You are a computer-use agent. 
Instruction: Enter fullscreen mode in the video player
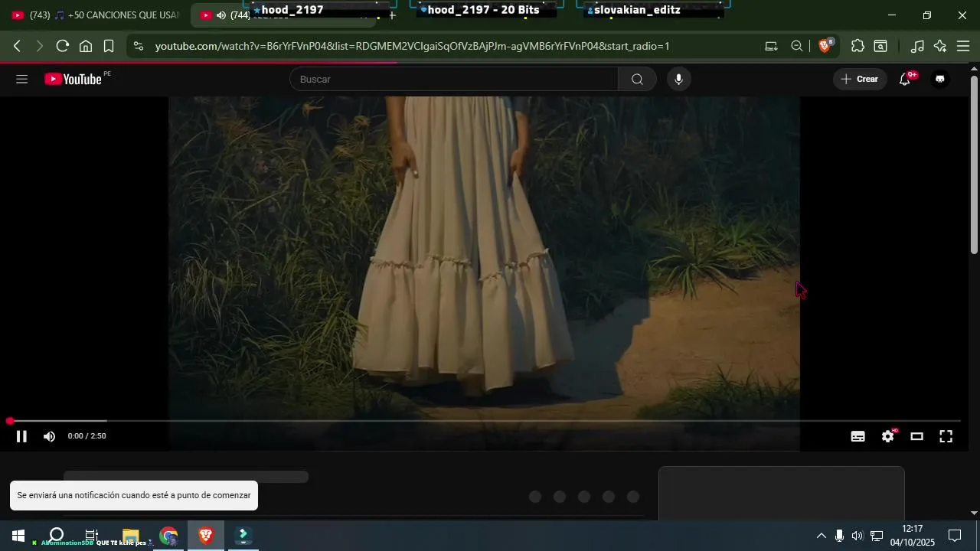click(946, 436)
